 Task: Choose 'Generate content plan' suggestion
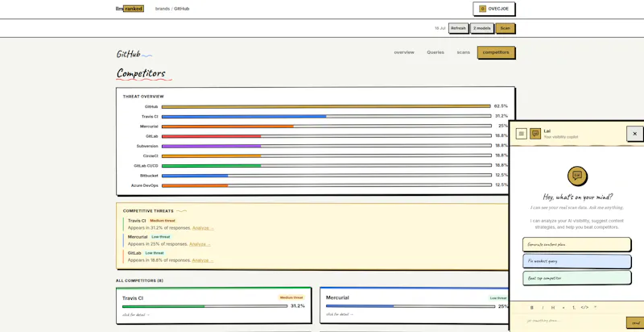click(576, 244)
